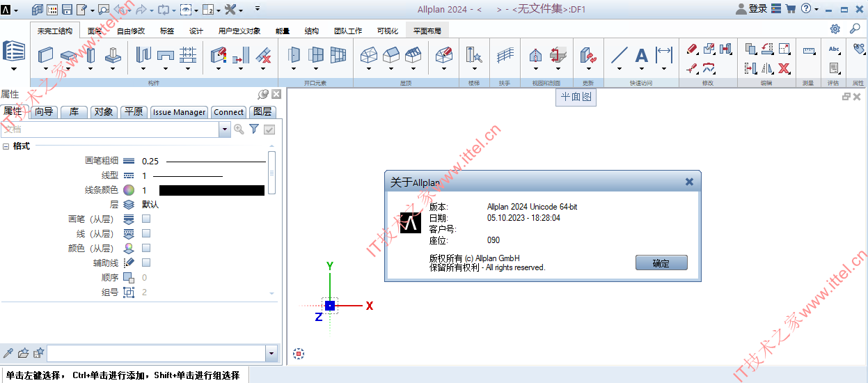Screen dimensions: 868x383
Task: Open the 图层 palette tab
Action: [262, 112]
